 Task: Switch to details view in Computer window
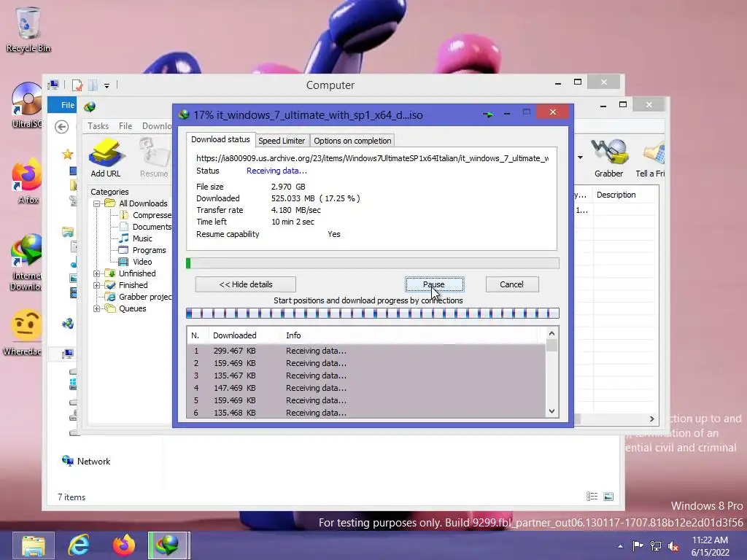[x=592, y=497]
